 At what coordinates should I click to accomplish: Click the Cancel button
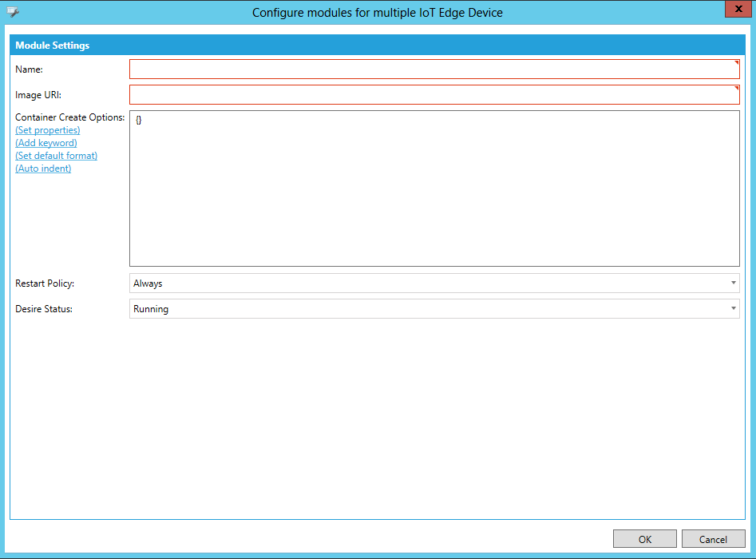(713, 539)
